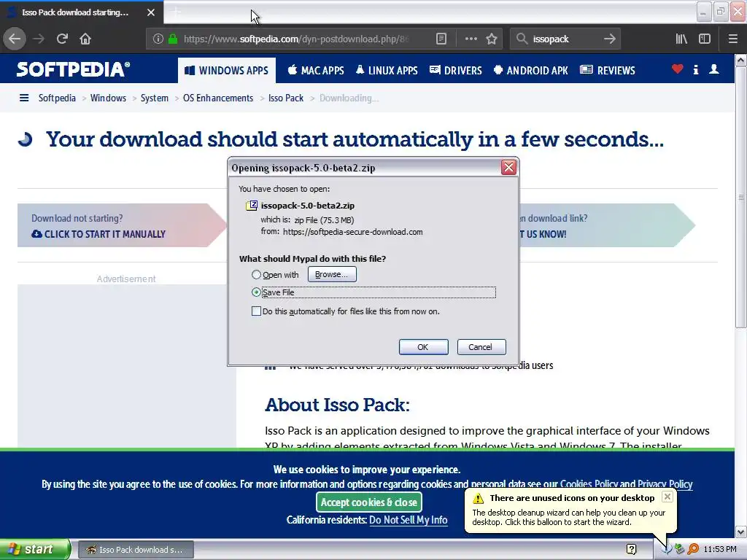The image size is (747, 560).
Task: Click the unused icons balloon warning icon
Action: (x=478, y=498)
